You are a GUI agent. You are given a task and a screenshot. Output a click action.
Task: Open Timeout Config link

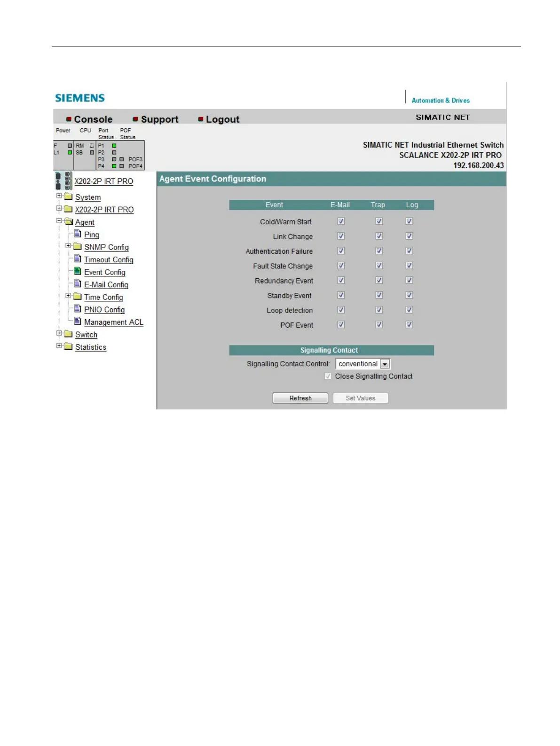[109, 259]
